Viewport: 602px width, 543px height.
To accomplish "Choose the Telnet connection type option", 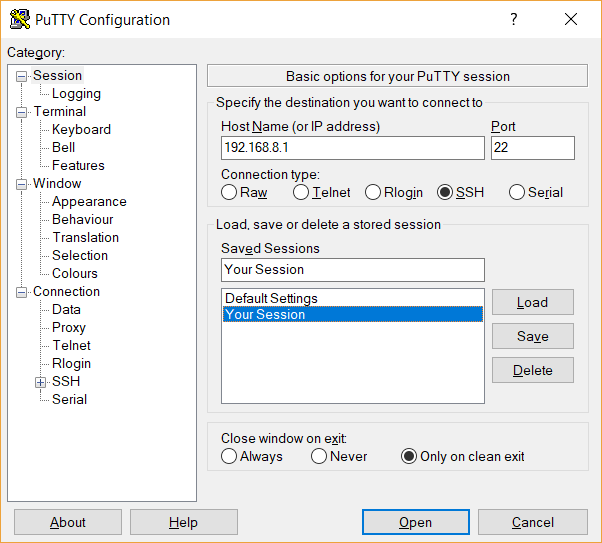I will point(301,193).
